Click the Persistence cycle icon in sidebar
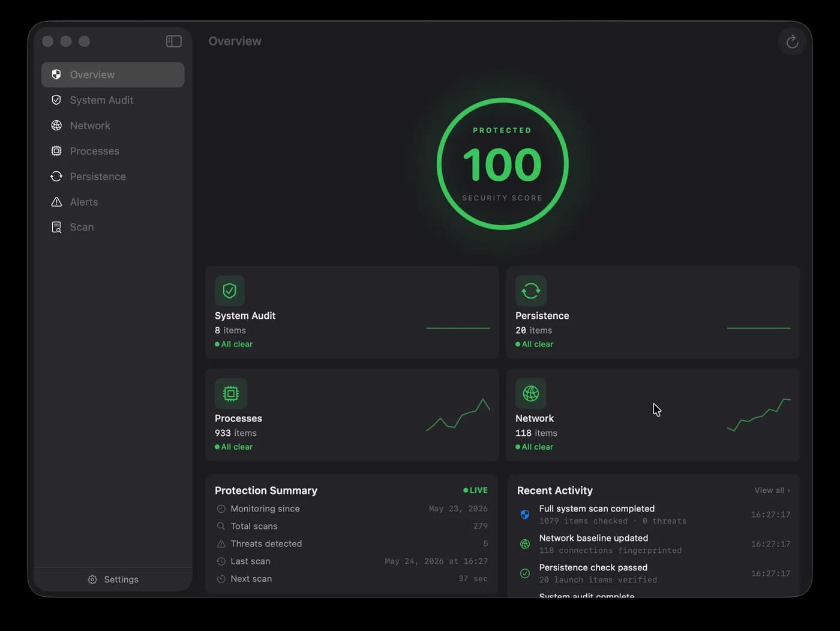The height and width of the screenshot is (631, 840). pos(56,177)
